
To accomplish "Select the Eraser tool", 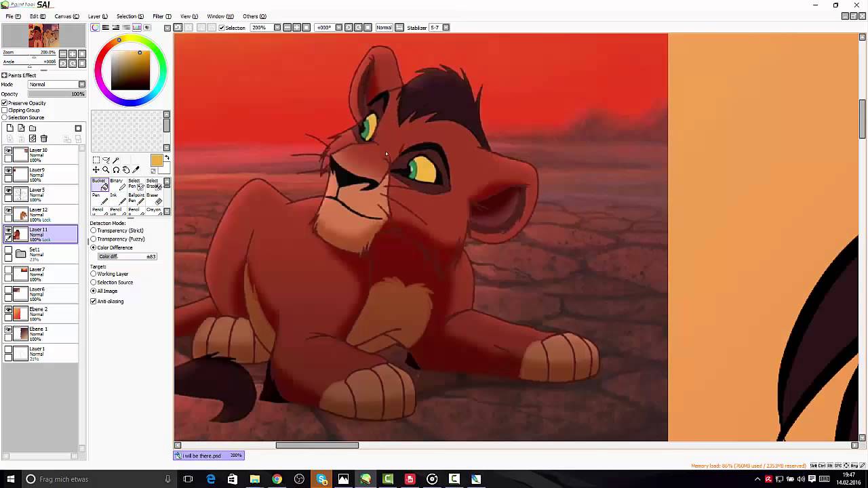I will 153,199.
